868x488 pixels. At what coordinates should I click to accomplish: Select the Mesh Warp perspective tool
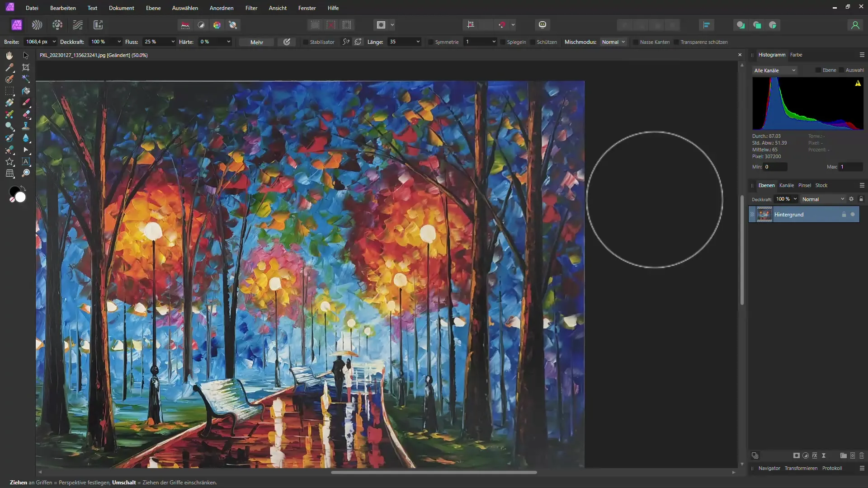(x=9, y=173)
